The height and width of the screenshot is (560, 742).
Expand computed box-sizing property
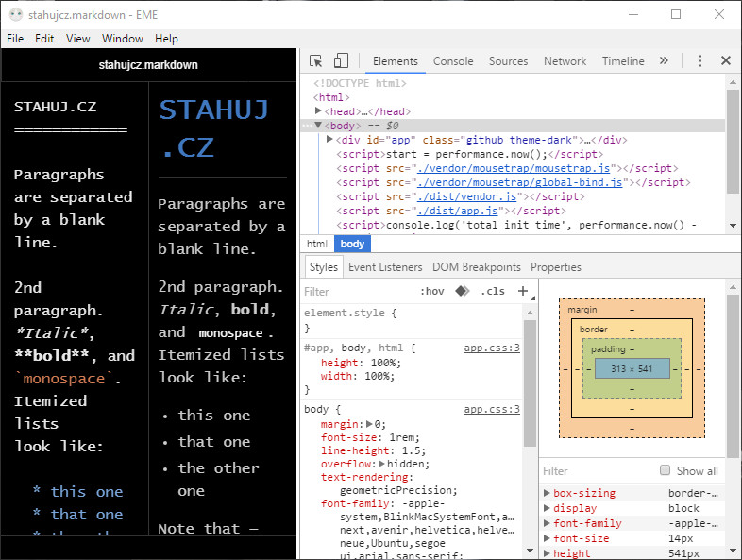(547, 493)
